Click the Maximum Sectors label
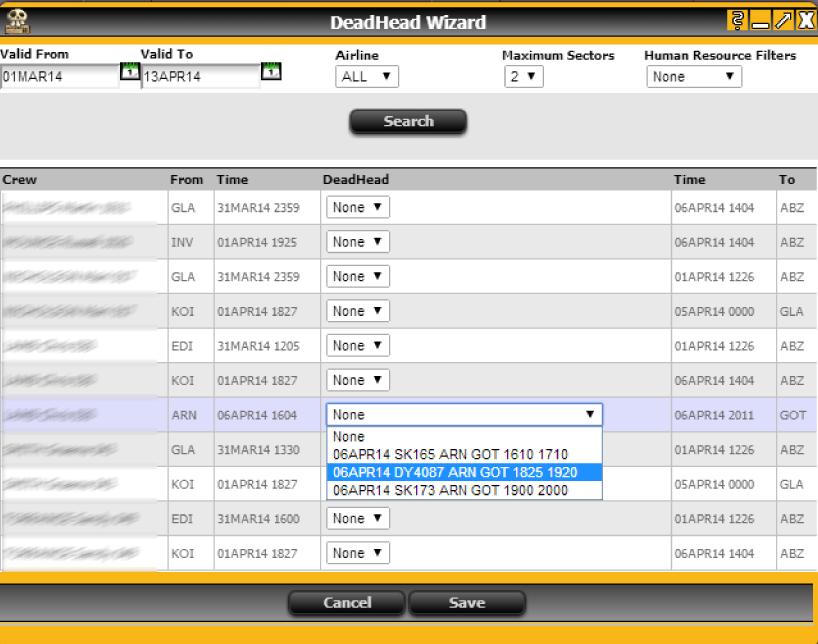818x644 pixels. (x=558, y=55)
